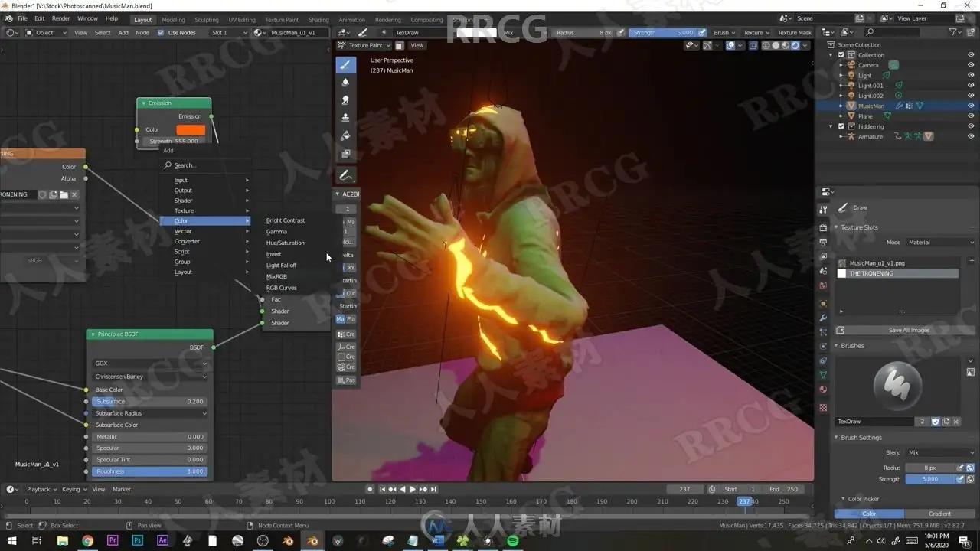The width and height of the screenshot is (980, 551).
Task: Open the Texture Paint mode dropdown
Action: (366, 45)
